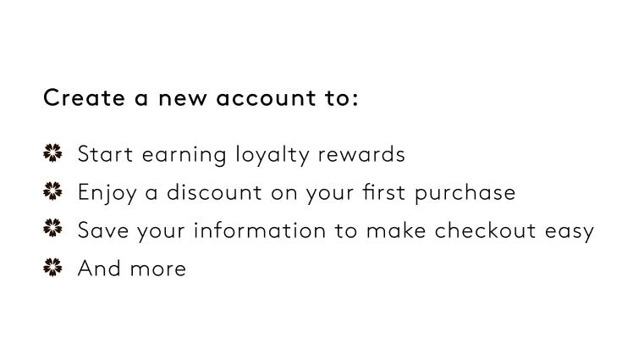Click the flower icon beside "And more"
Screen dimensions: 644x360
point(52,267)
